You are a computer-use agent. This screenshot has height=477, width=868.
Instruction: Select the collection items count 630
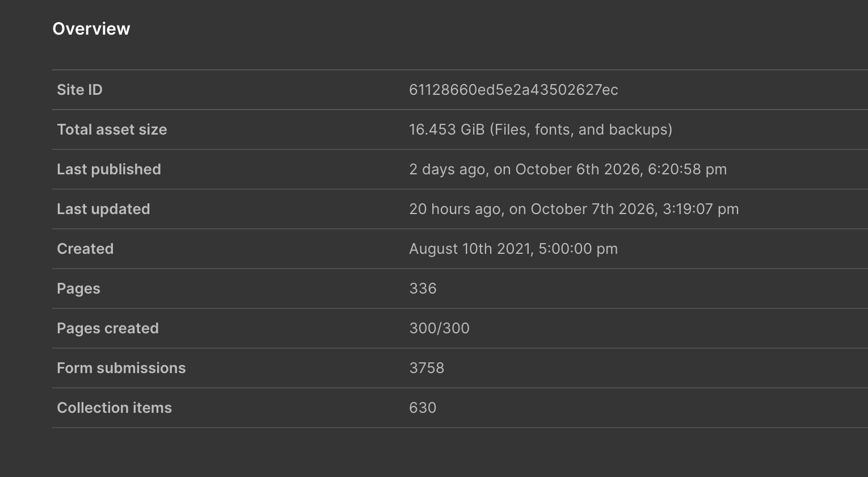tap(423, 408)
